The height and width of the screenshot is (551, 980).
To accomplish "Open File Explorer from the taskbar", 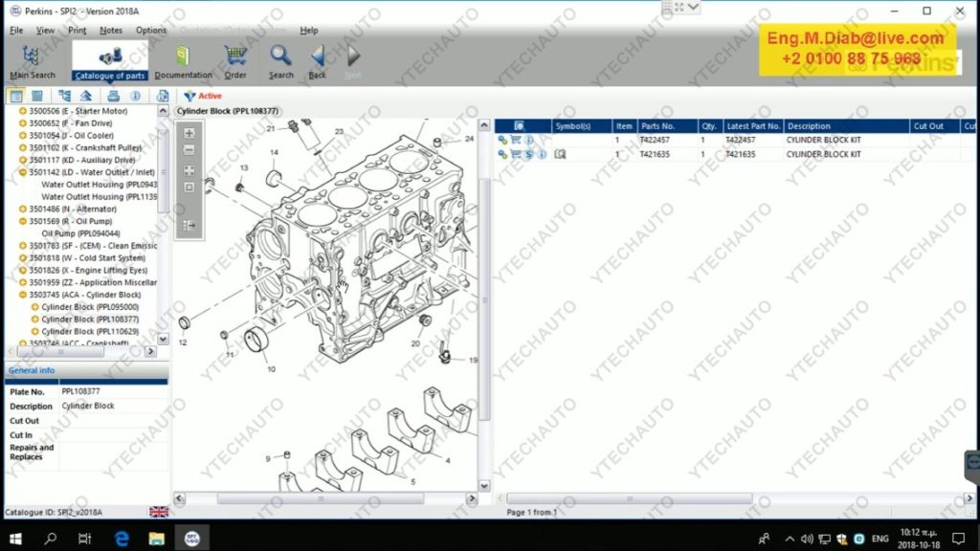I will 156,538.
